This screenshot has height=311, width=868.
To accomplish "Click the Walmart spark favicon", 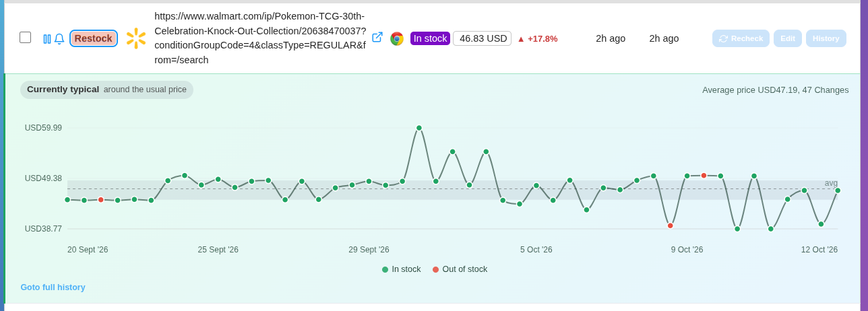I will (x=136, y=38).
